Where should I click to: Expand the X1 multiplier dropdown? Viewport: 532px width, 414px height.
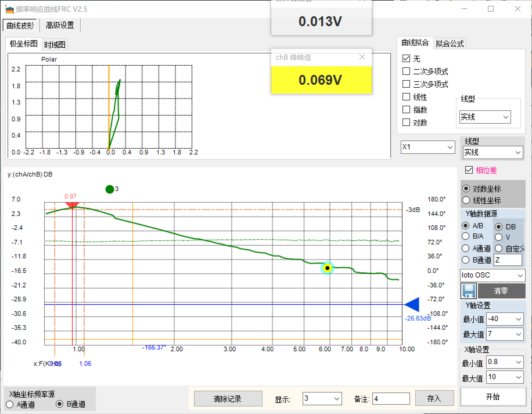[427, 147]
